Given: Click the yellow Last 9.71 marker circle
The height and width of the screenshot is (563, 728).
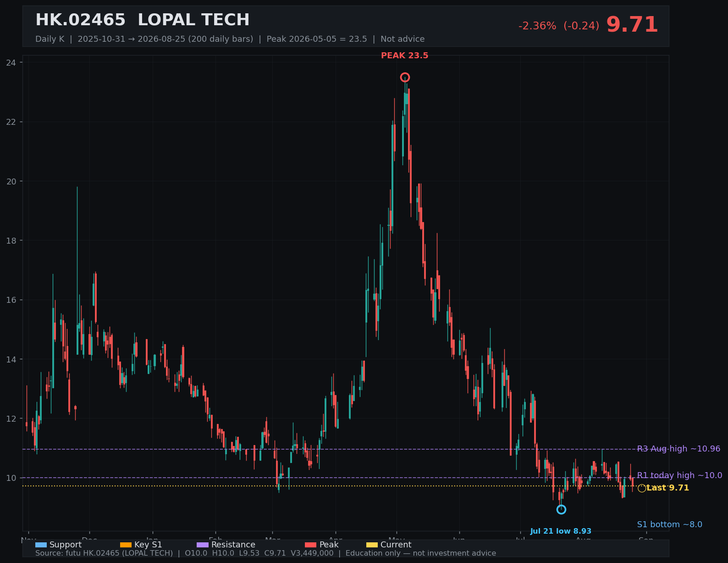Looking at the screenshot, I should coord(642,488).
